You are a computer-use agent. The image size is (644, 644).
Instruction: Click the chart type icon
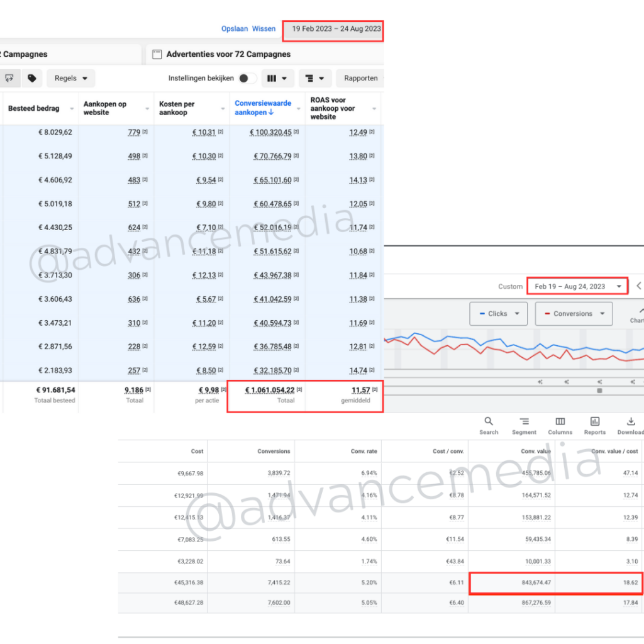(x=638, y=313)
